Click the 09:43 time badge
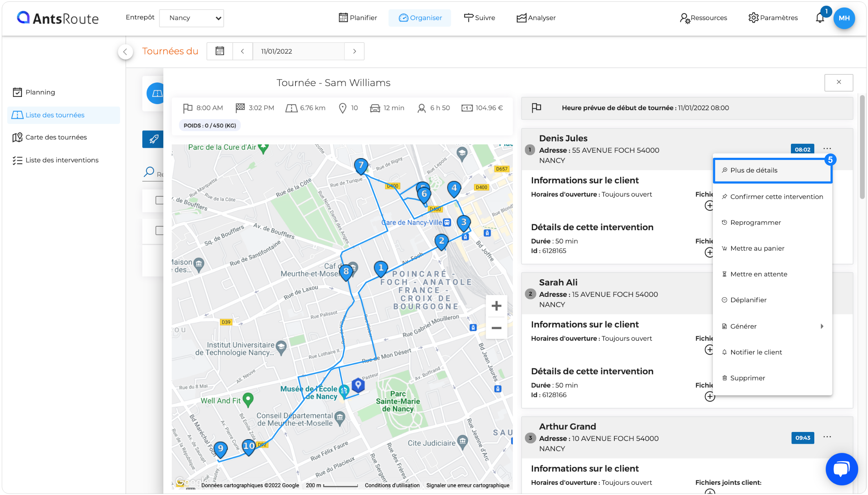868x495 pixels. click(802, 438)
